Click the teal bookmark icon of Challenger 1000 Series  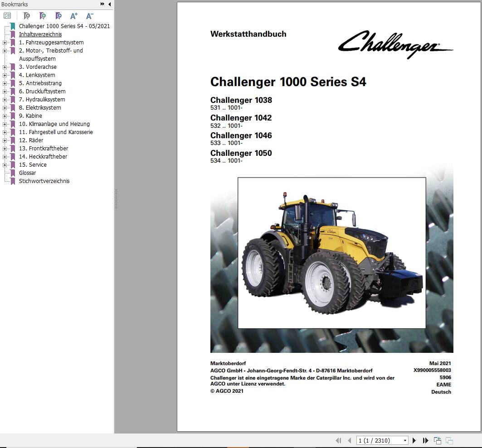pos(13,26)
